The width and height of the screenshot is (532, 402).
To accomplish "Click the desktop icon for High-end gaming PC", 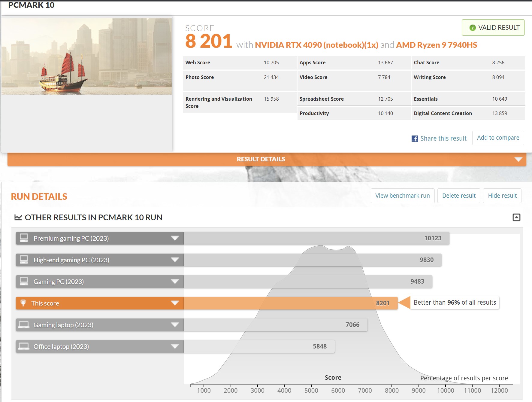I will coord(24,260).
